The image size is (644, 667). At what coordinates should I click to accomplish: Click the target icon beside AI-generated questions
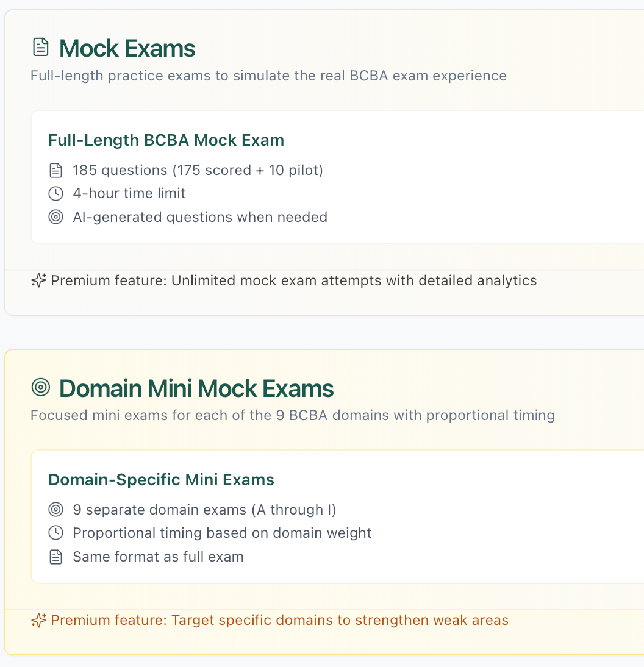tap(55, 217)
